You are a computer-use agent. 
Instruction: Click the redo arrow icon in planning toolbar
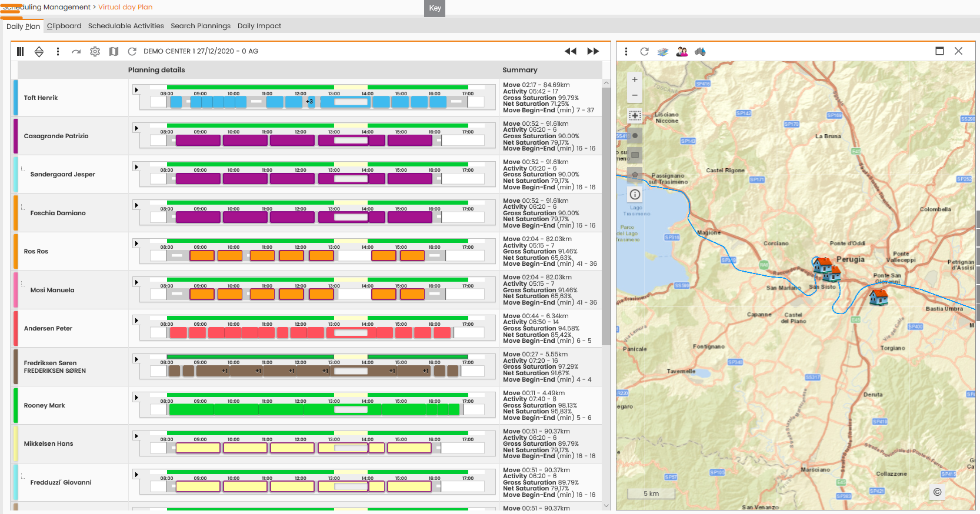pyautogui.click(x=76, y=51)
